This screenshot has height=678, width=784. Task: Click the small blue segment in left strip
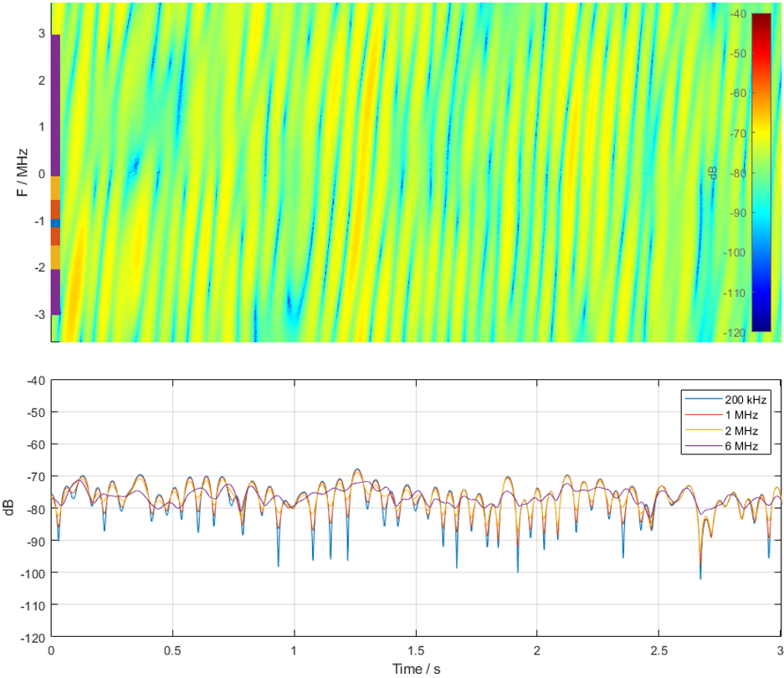55,223
